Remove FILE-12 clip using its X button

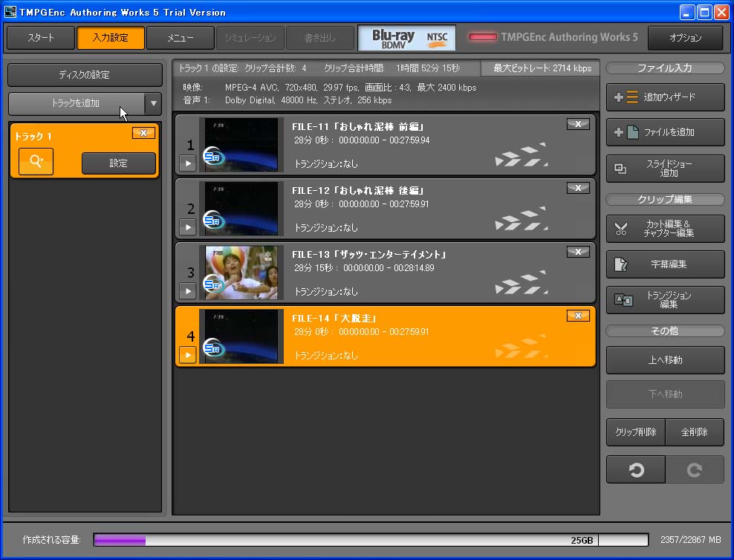pyautogui.click(x=577, y=188)
